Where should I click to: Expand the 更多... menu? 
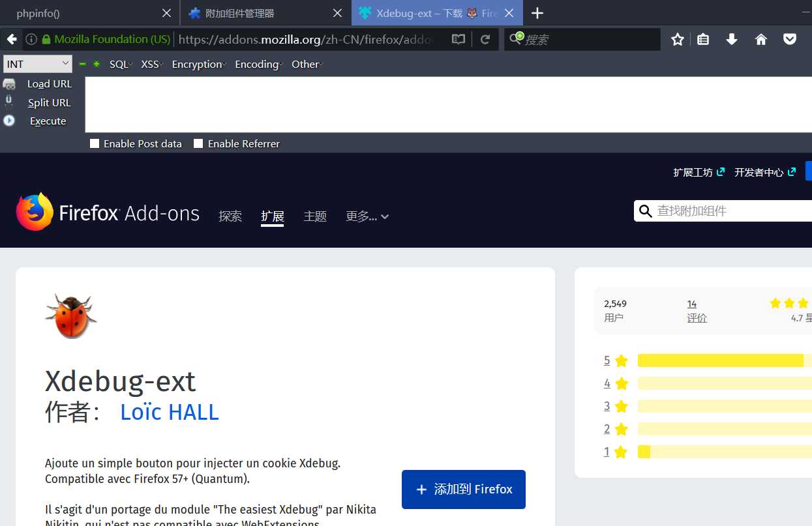tap(367, 216)
